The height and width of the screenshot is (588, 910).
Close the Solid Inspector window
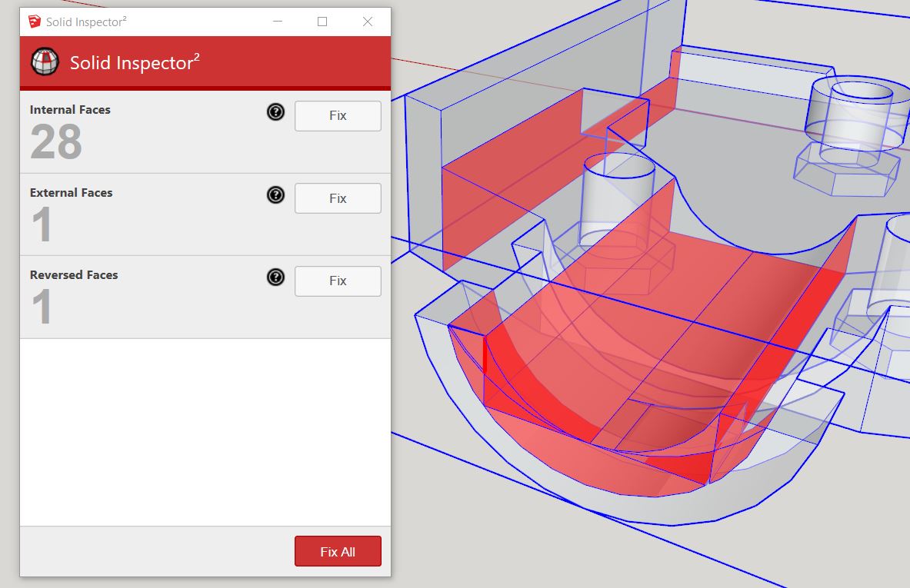pyautogui.click(x=368, y=22)
